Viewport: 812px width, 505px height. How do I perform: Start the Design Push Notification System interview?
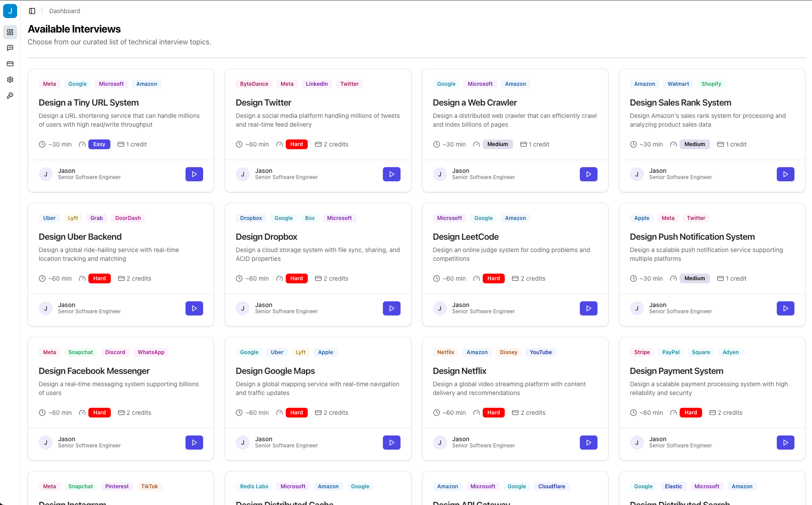tap(786, 308)
